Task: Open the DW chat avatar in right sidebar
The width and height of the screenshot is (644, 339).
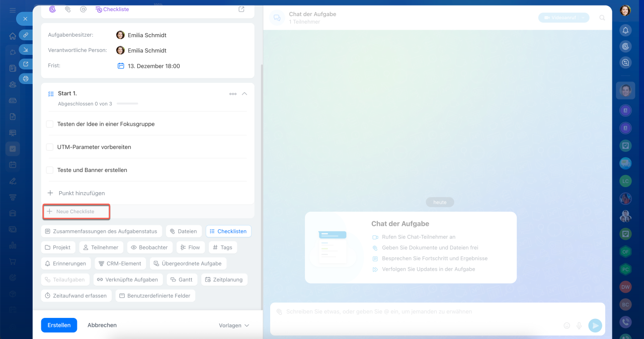Action: 625,287
